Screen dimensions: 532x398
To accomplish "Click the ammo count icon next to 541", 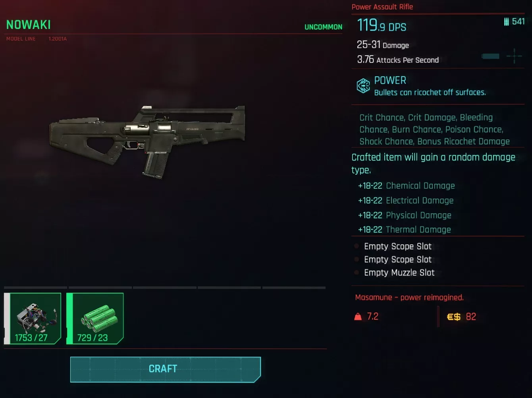I will 506,21.
